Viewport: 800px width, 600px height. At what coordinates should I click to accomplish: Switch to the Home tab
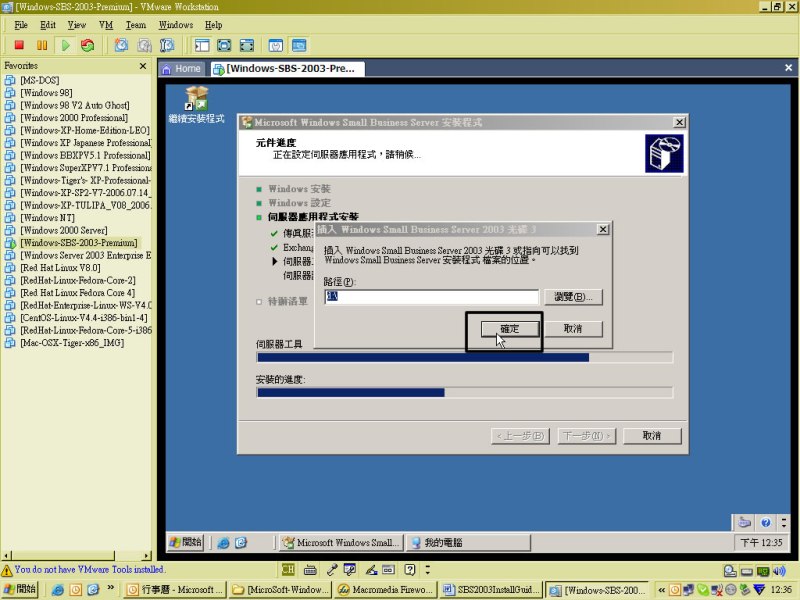(x=182, y=69)
